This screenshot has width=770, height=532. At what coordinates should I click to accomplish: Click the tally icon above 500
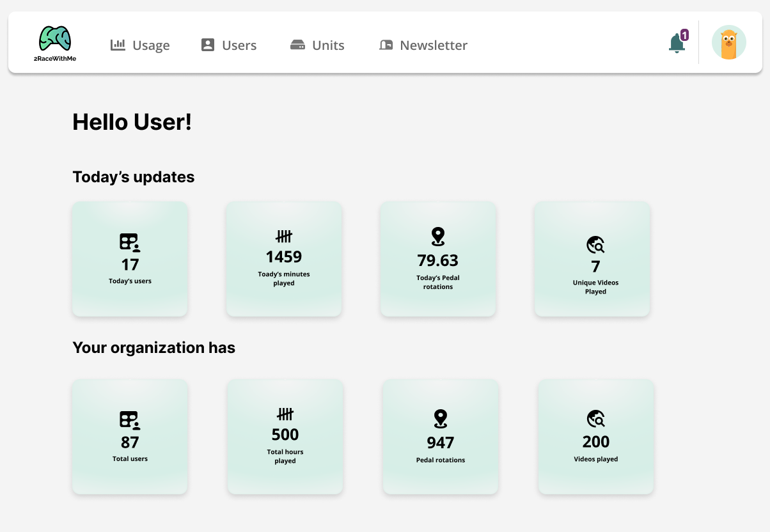(x=285, y=414)
